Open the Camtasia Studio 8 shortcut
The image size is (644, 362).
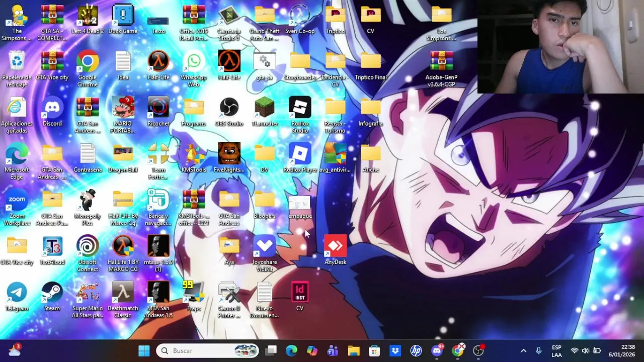pos(229,23)
